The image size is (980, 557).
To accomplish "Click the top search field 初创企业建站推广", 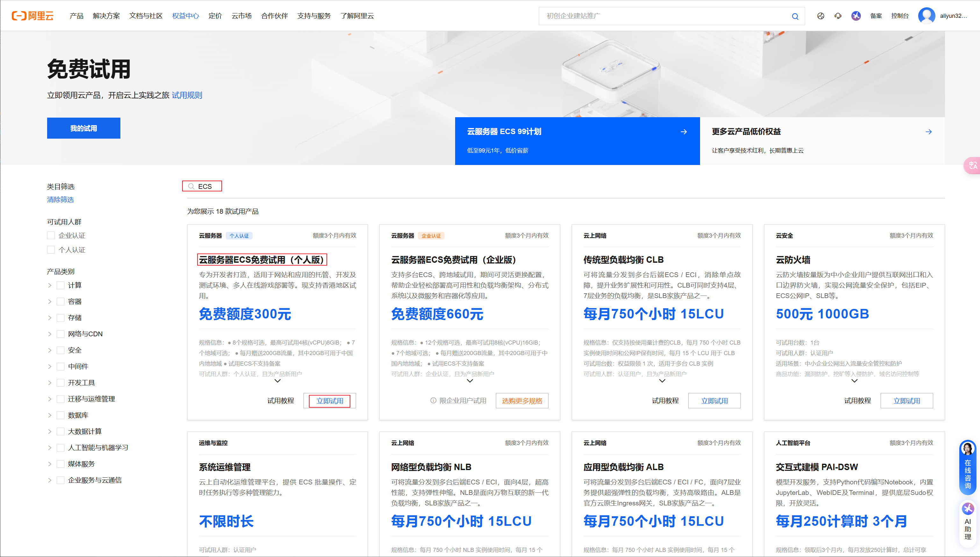I will click(x=672, y=16).
